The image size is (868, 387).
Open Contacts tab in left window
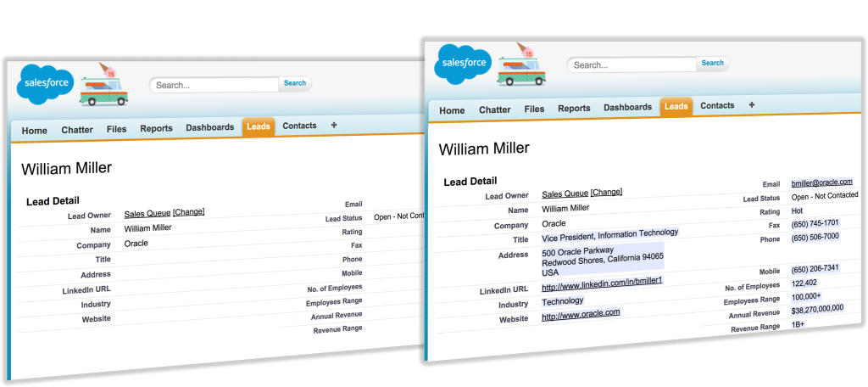(299, 126)
